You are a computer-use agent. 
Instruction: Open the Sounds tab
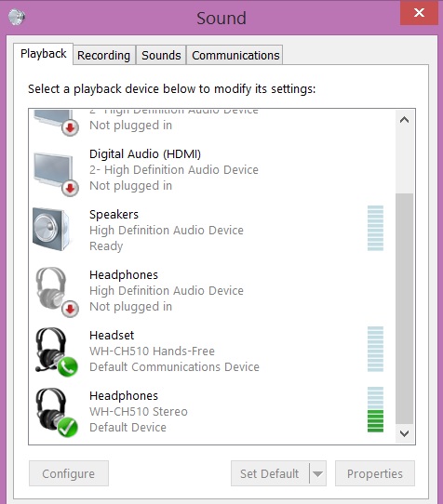coord(161,55)
